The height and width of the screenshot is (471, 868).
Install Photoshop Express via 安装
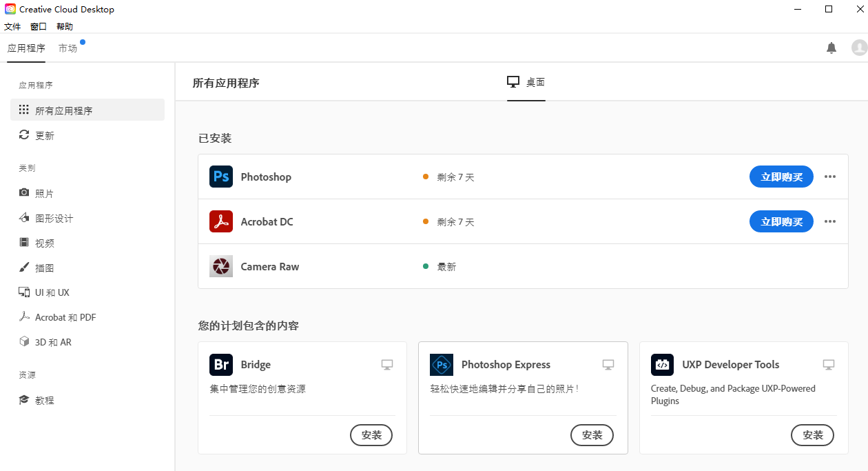[x=592, y=435]
